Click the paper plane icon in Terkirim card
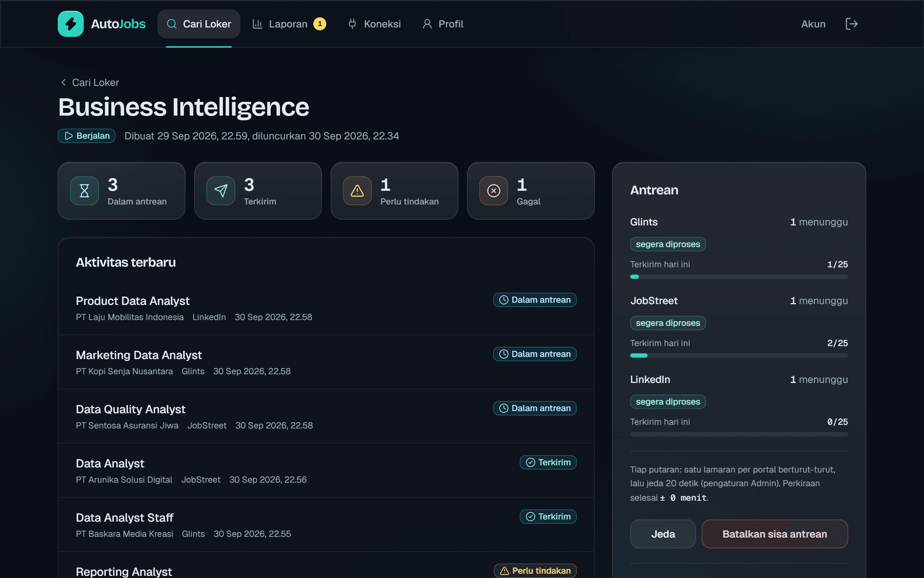 click(221, 190)
